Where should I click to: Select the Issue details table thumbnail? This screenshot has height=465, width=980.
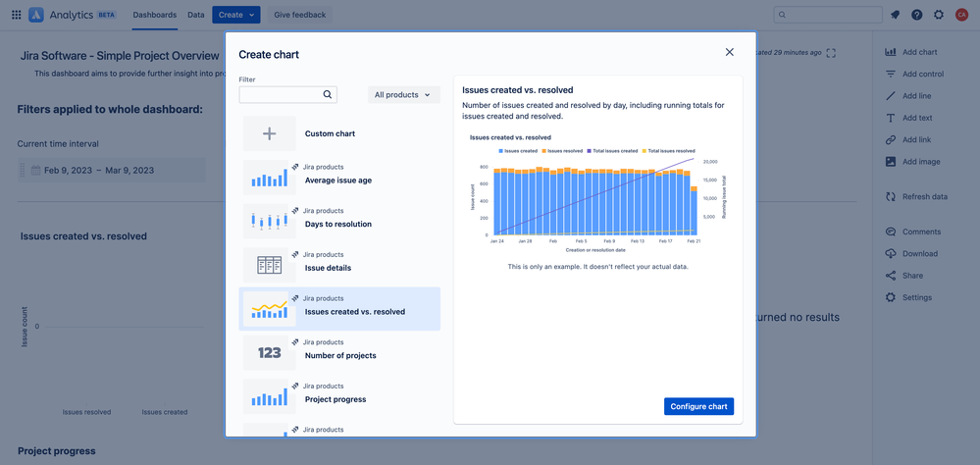tap(270, 265)
